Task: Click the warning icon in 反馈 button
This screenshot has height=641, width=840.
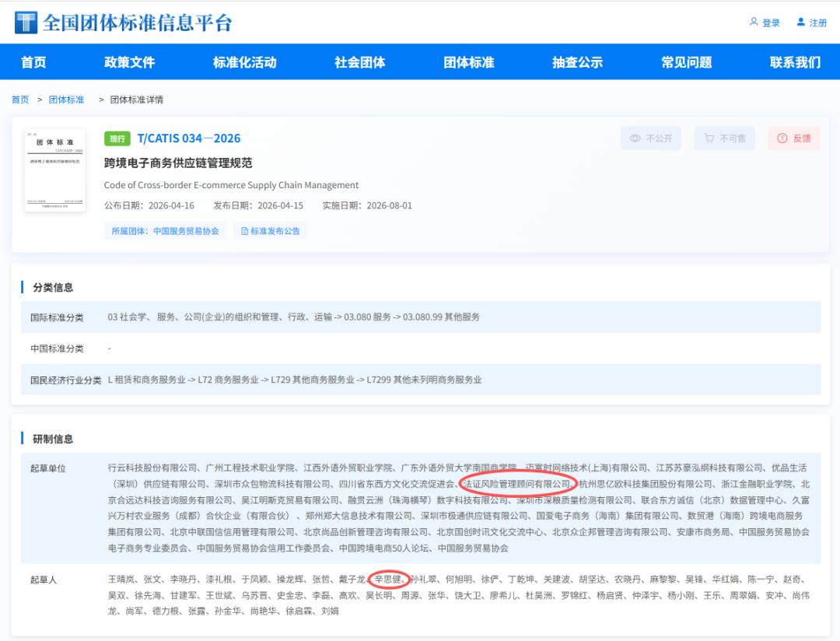Action: pyautogui.click(x=782, y=138)
